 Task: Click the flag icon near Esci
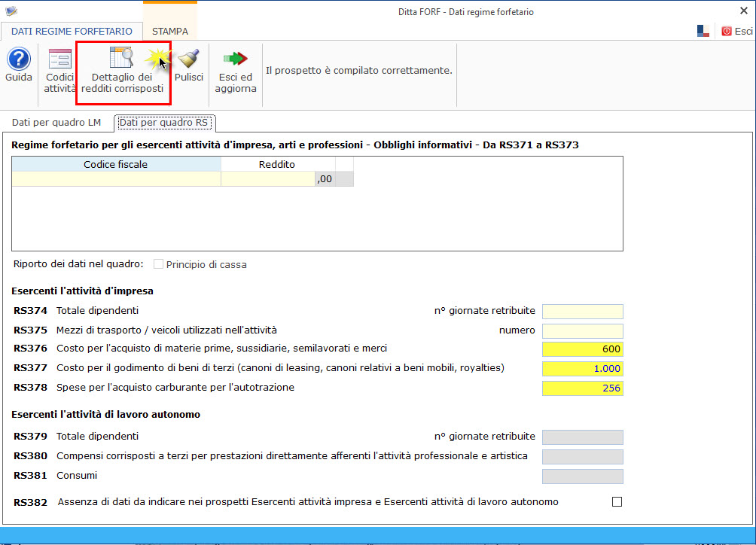703,31
